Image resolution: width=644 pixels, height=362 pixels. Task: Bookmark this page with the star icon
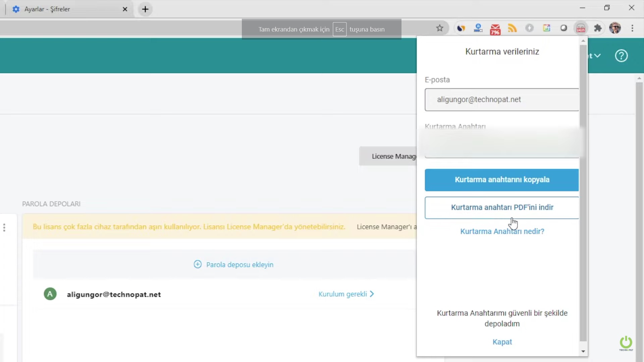pyautogui.click(x=440, y=28)
